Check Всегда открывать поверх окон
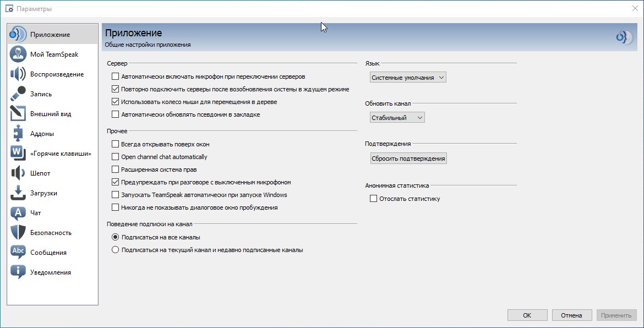The width and height of the screenshot is (644, 328). (x=115, y=144)
